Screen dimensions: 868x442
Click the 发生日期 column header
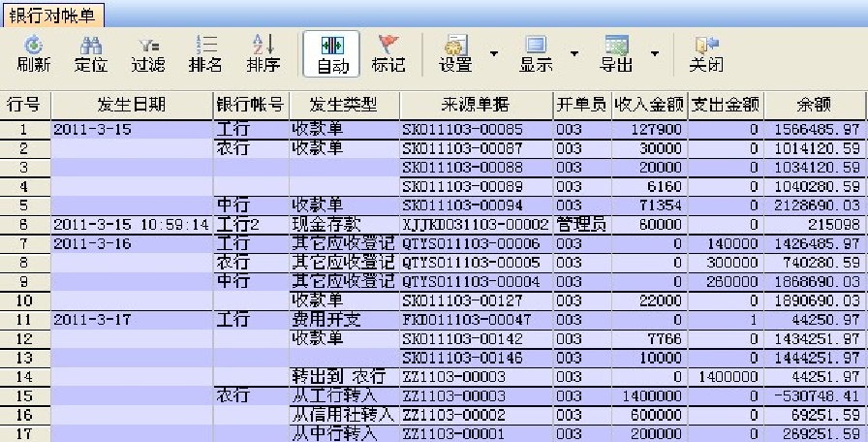[131, 105]
